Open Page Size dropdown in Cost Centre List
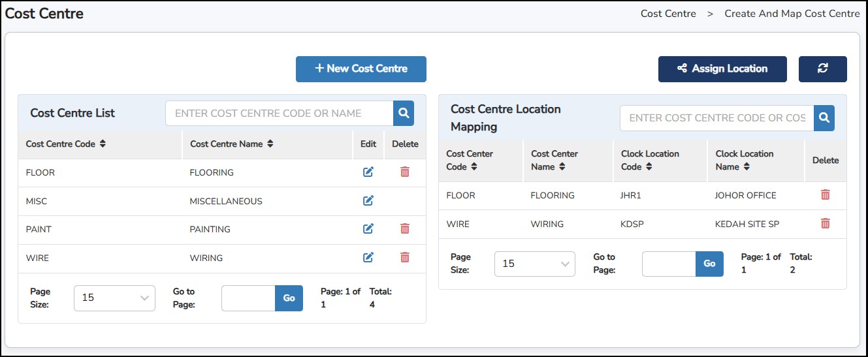 click(x=114, y=298)
